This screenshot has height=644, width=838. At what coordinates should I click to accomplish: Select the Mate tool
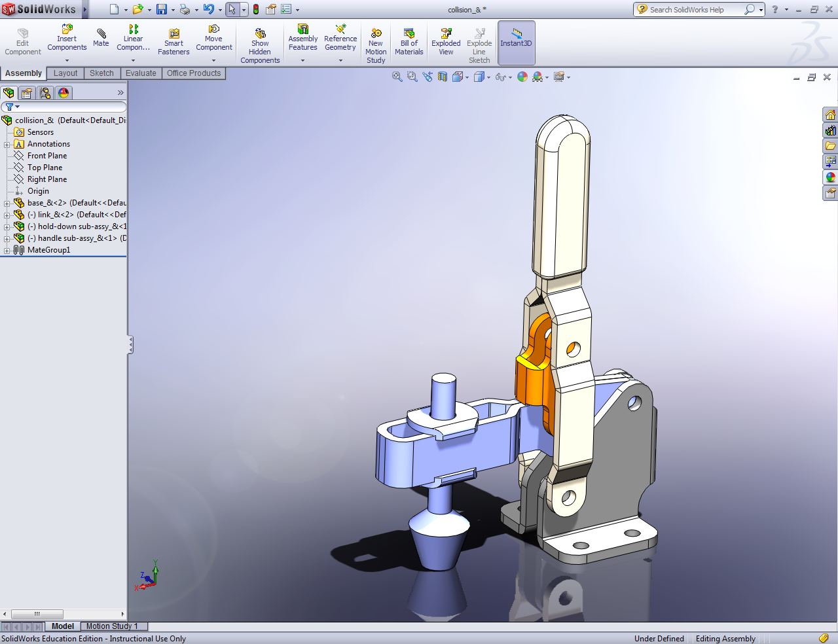tap(101, 38)
